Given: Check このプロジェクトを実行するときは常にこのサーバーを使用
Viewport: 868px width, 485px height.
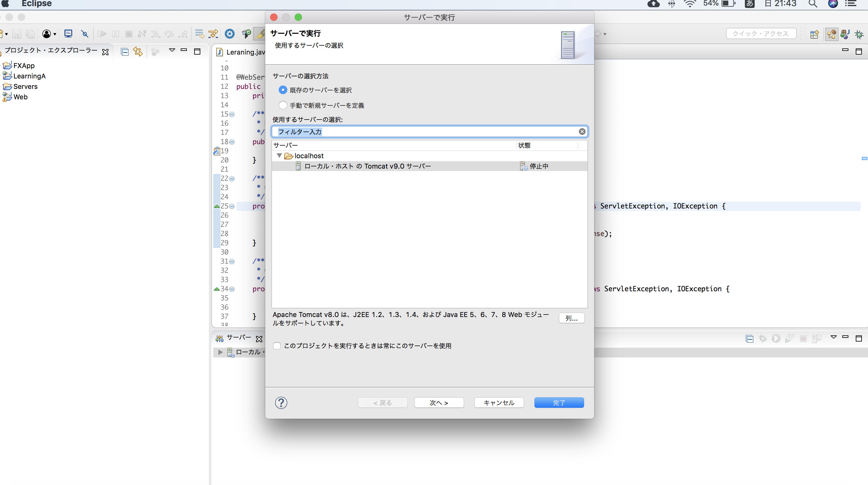Looking at the screenshot, I should click(277, 346).
